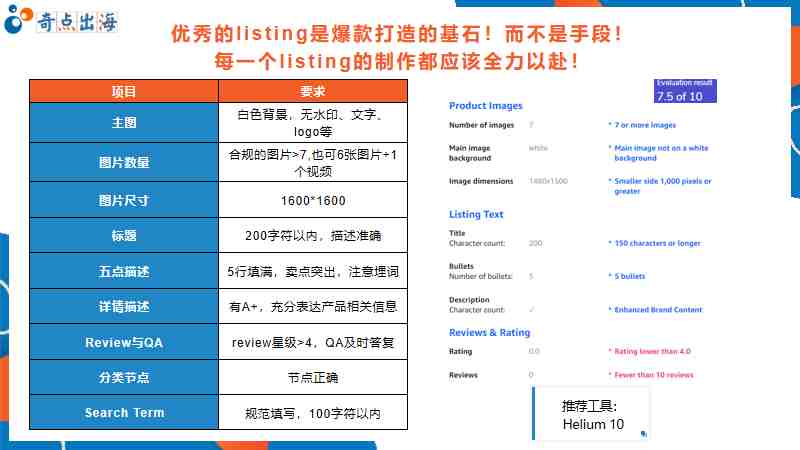
Task: Click '7 or more images' recommendation
Action: click(645, 125)
